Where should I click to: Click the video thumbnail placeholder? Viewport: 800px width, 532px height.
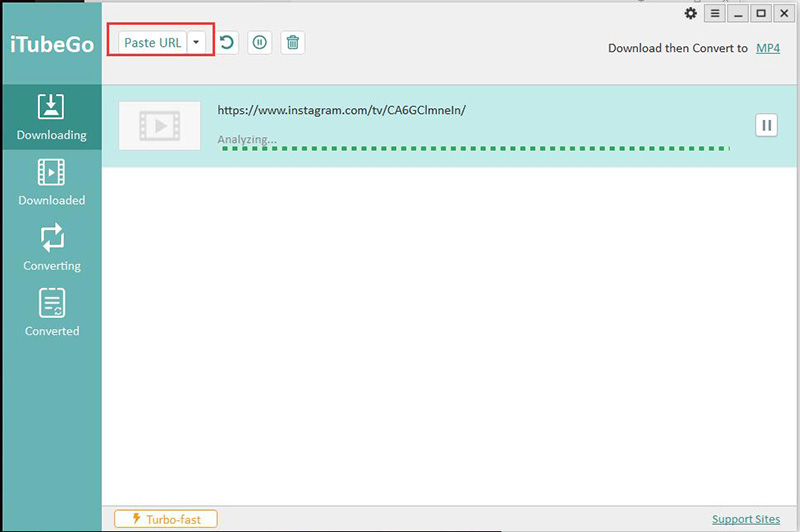click(x=160, y=125)
